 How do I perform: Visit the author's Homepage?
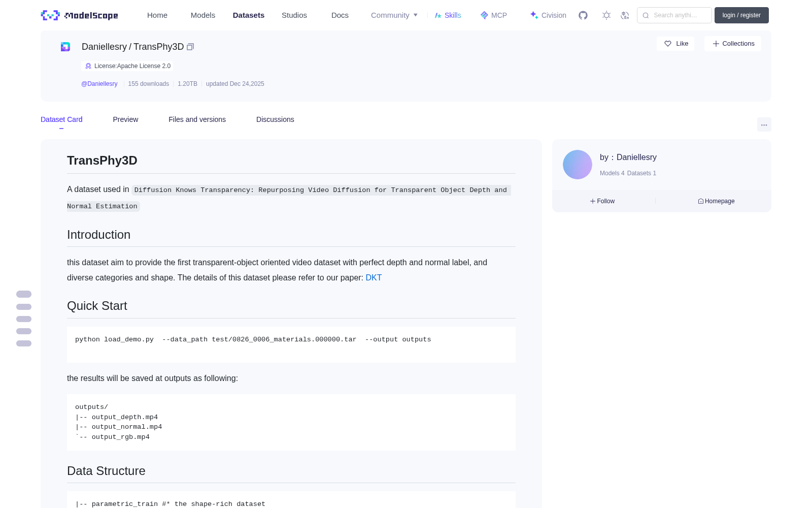pyautogui.click(x=716, y=201)
